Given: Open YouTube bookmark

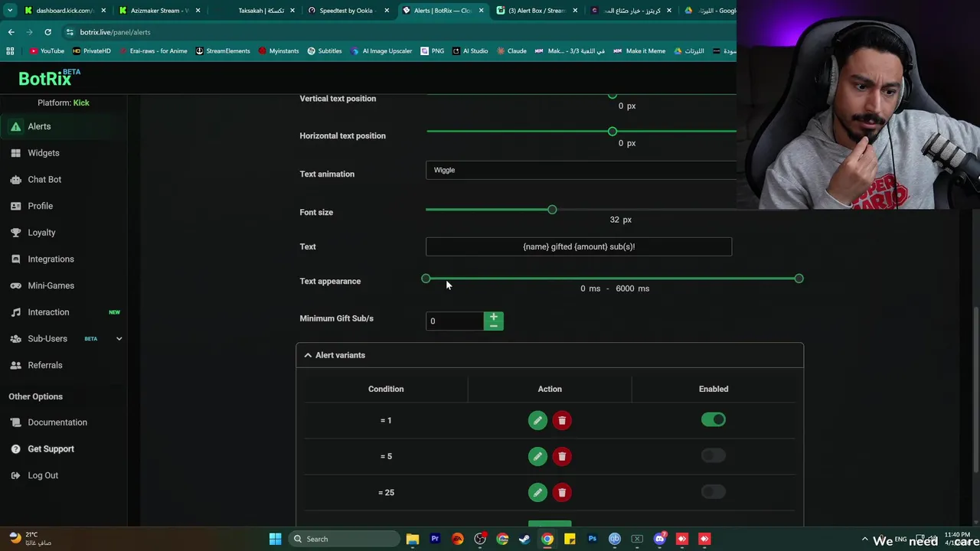Looking at the screenshot, I should coord(47,51).
